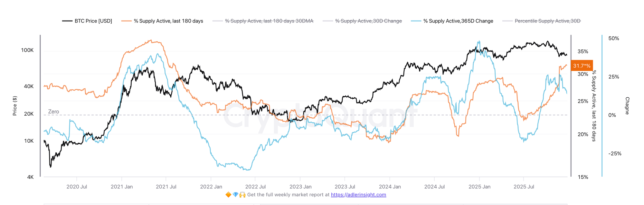The image size is (644, 205).
Task: Click the blue gem emoji icon
Action: click(235, 195)
